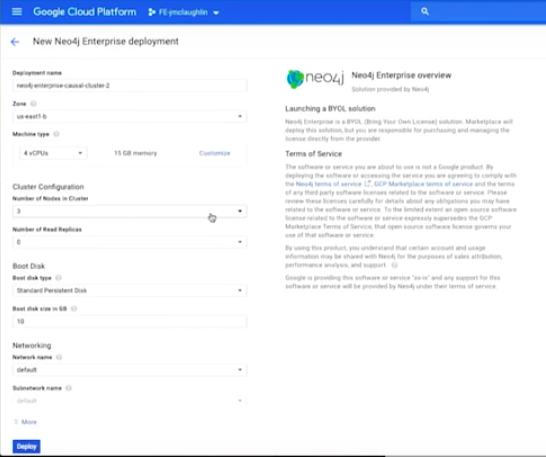This screenshot has height=457, width=546.
Task: Click the Neo4j Enterprise overview heading
Action: pyautogui.click(x=401, y=75)
